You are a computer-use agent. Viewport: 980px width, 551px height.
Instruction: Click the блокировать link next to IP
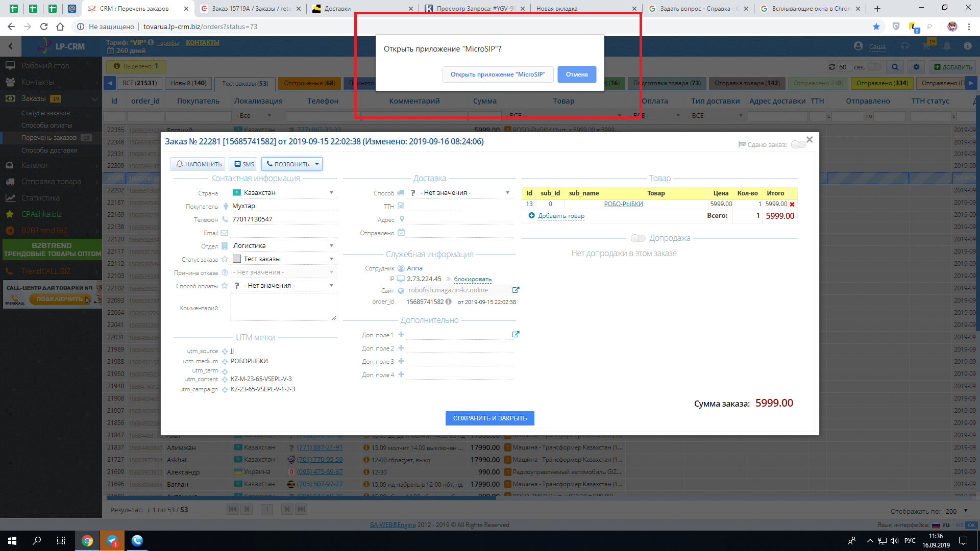pyautogui.click(x=473, y=279)
